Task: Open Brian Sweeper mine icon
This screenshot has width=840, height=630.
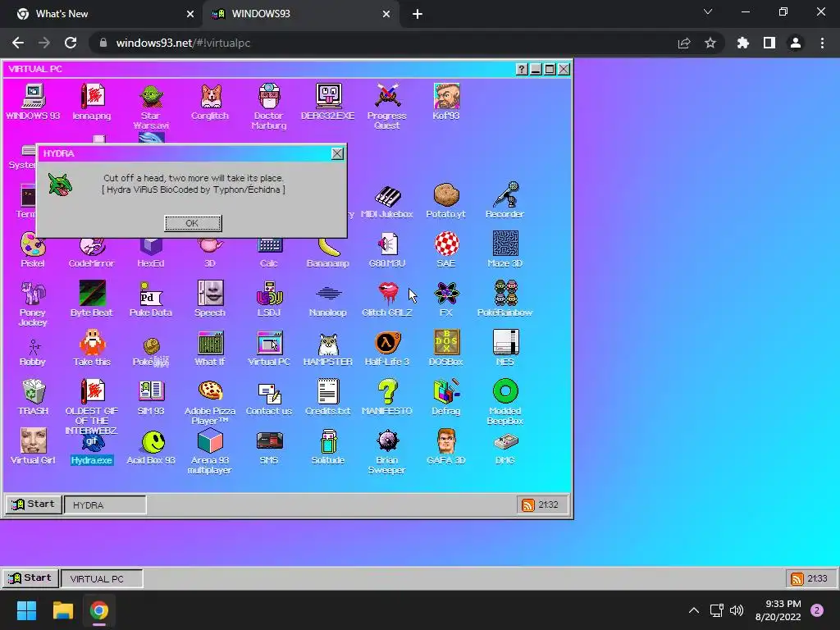Action: (387, 441)
